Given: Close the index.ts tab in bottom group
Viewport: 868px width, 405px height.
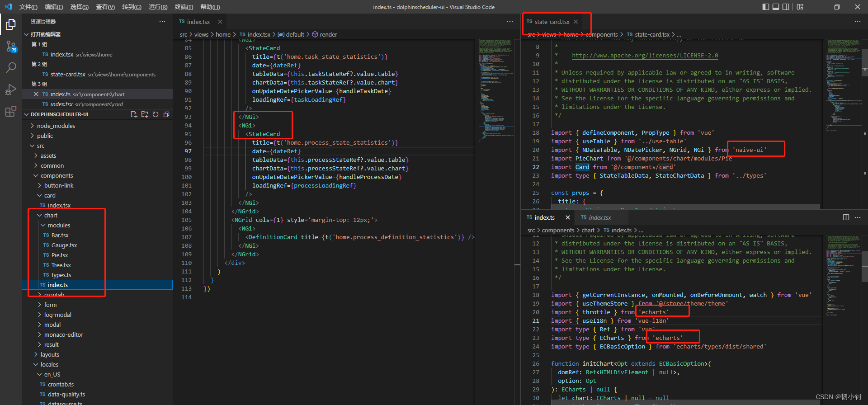Looking at the screenshot, I should click(568, 217).
